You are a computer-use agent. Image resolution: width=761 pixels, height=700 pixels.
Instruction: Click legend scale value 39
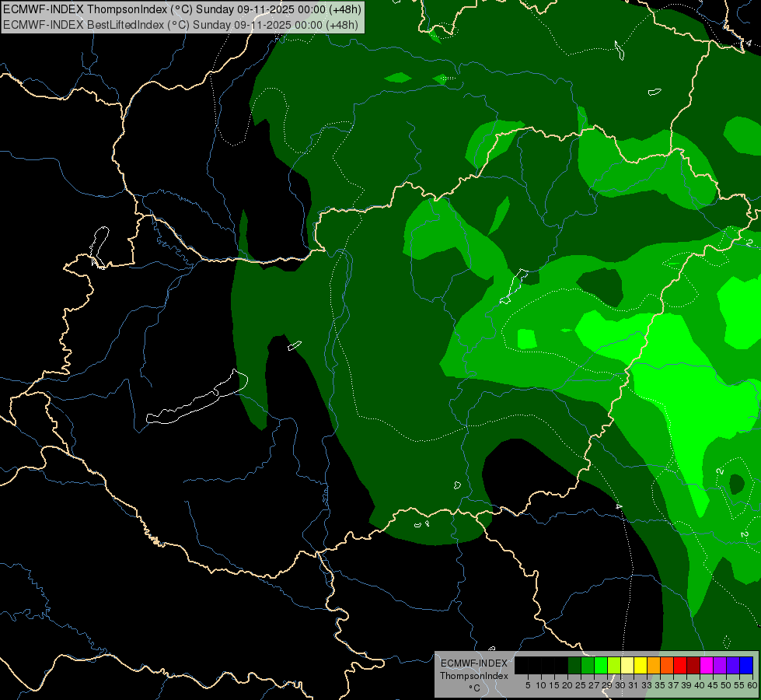tap(686, 685)
